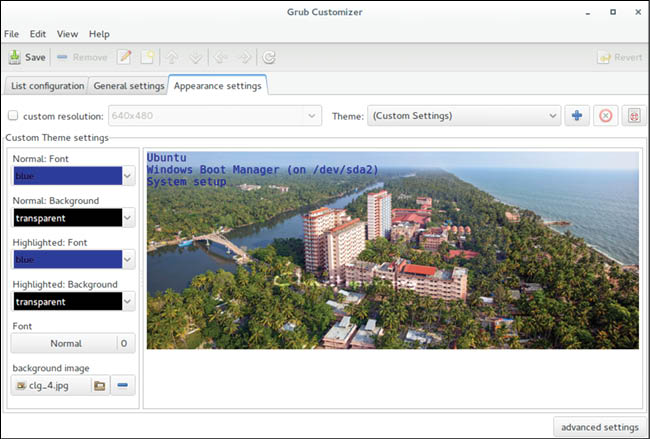This screenshot has height=439, width=650.
Task: Enable the custom resolution checkbox
Action: pos(13,116)
